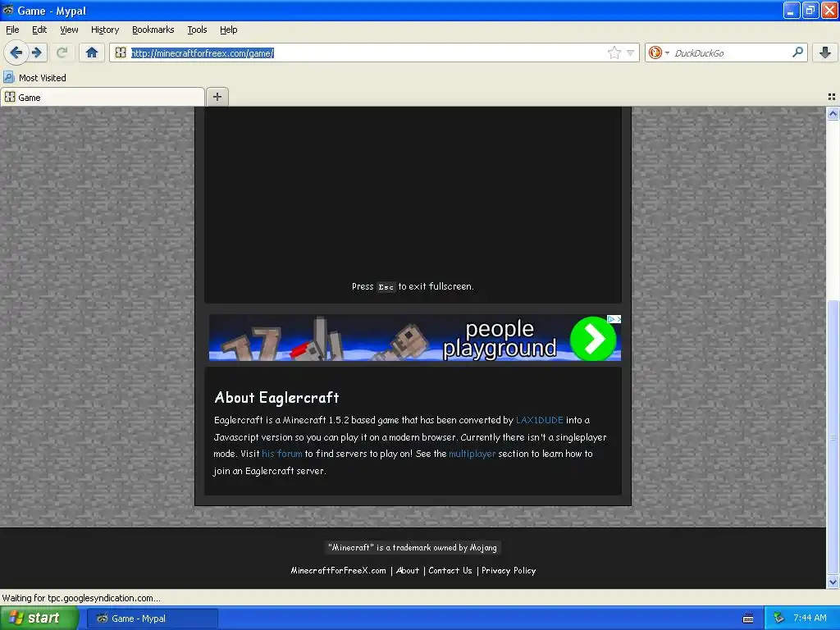
Task: Open the View menu
Action: (69, 30)
